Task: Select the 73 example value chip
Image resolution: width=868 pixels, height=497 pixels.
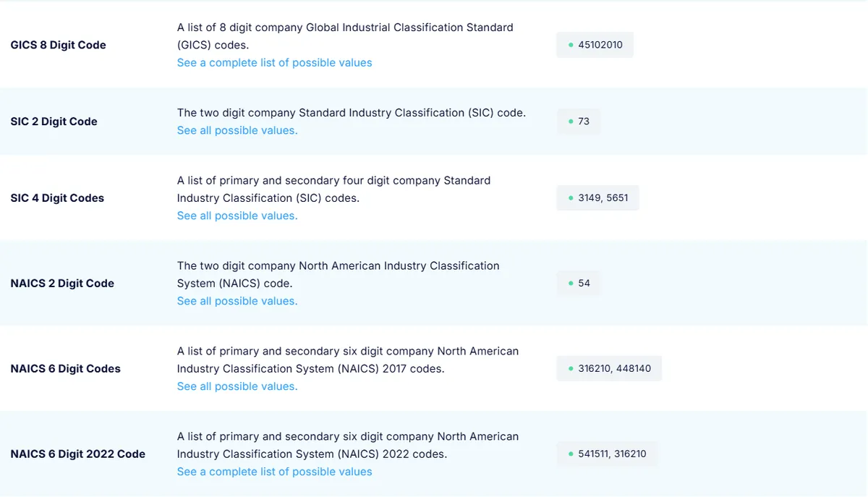Action: [579, 122]
